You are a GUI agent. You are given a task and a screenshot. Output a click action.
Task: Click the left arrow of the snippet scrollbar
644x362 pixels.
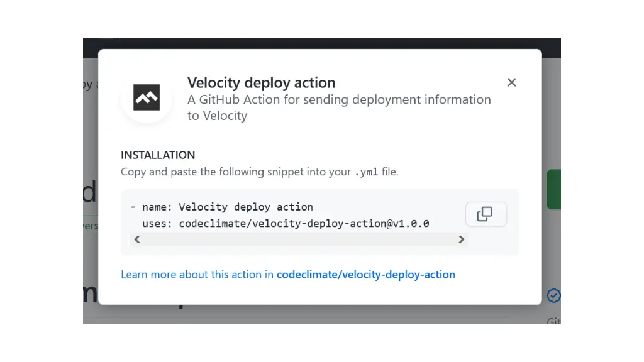point(136,239)
